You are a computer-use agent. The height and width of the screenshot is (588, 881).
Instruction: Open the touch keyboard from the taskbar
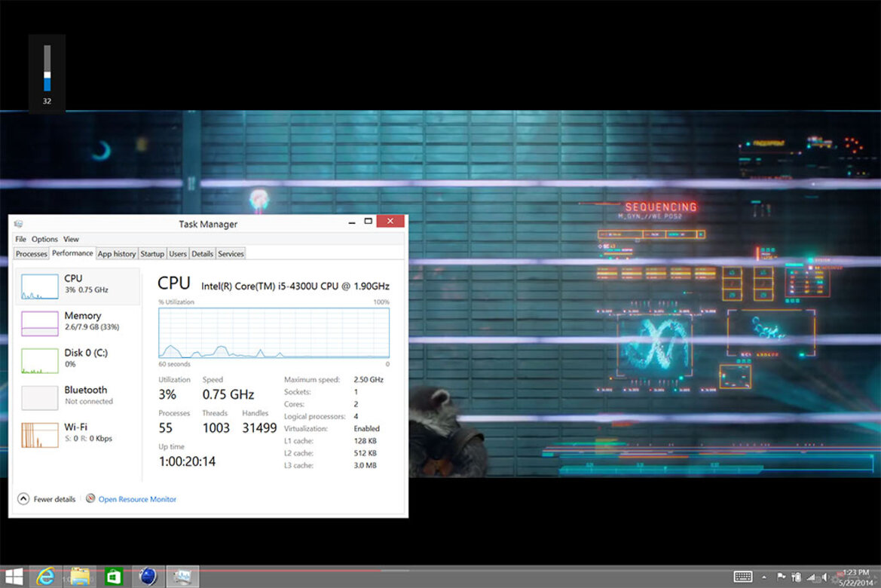coord(743,577)
